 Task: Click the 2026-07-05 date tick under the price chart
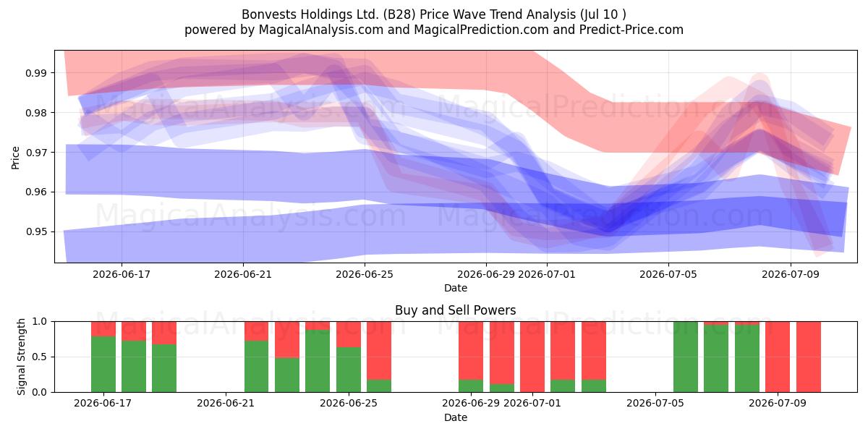click(668, 274)
